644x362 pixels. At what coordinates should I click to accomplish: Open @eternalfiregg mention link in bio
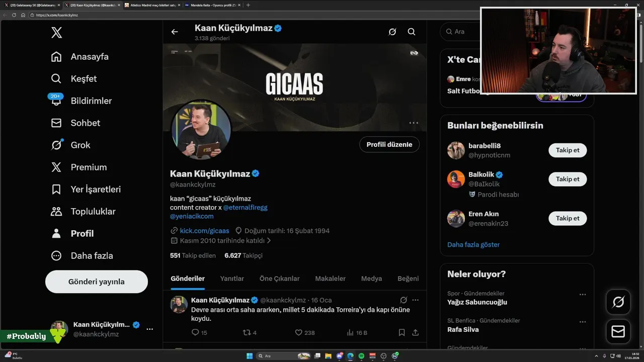click(x=247, y=207)
